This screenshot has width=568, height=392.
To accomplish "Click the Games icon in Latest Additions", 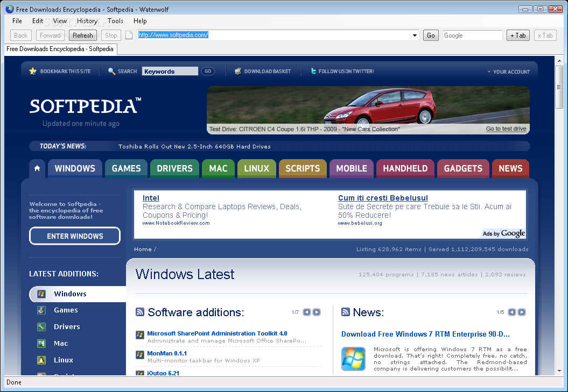I will click(x=41, y=310).
